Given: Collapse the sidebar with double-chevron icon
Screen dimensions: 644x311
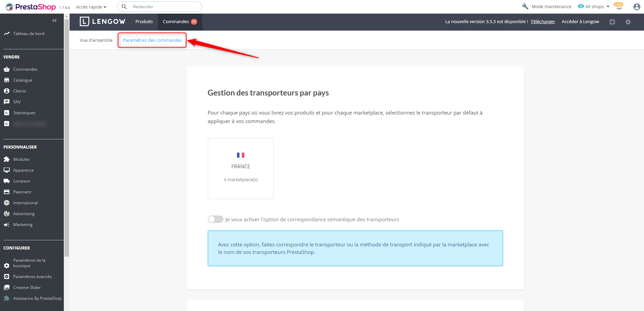Looking at the screenshot, I should 54,21.
